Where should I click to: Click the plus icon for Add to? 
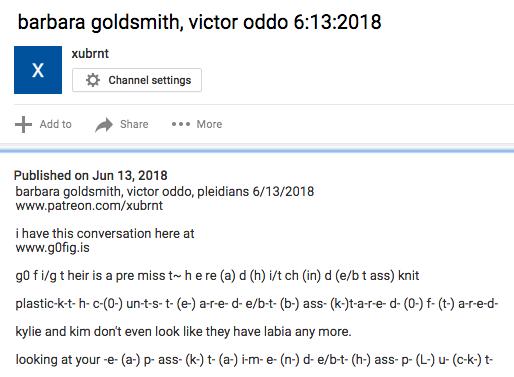click(x=23, y=124)
